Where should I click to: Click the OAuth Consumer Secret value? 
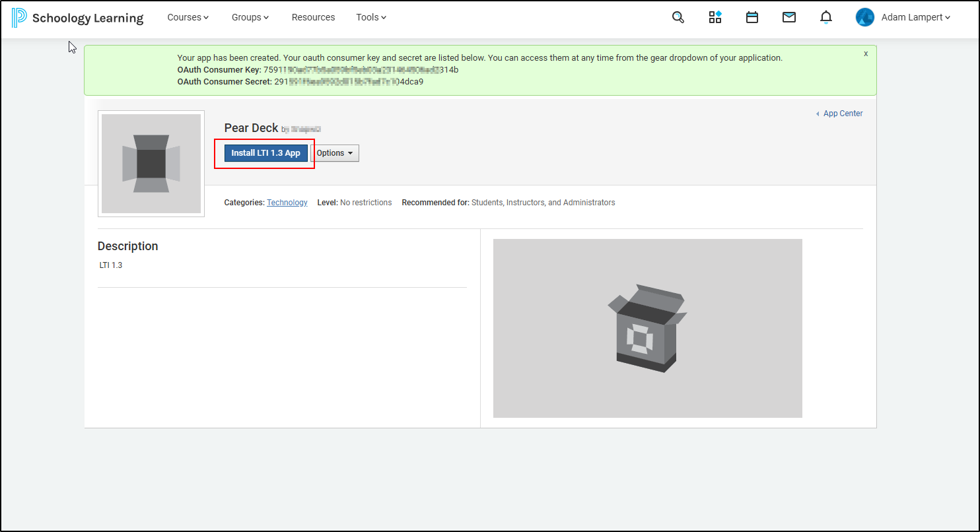[349, 82]
